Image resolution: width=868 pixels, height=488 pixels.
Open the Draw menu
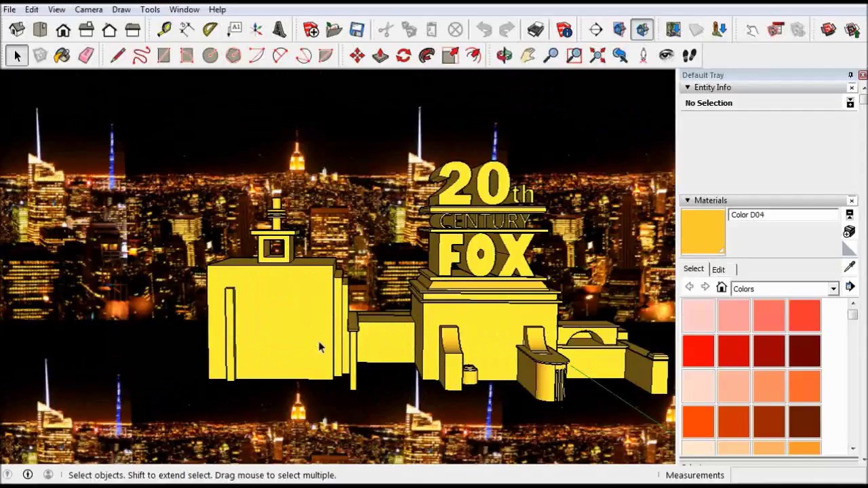click(121, 9)
